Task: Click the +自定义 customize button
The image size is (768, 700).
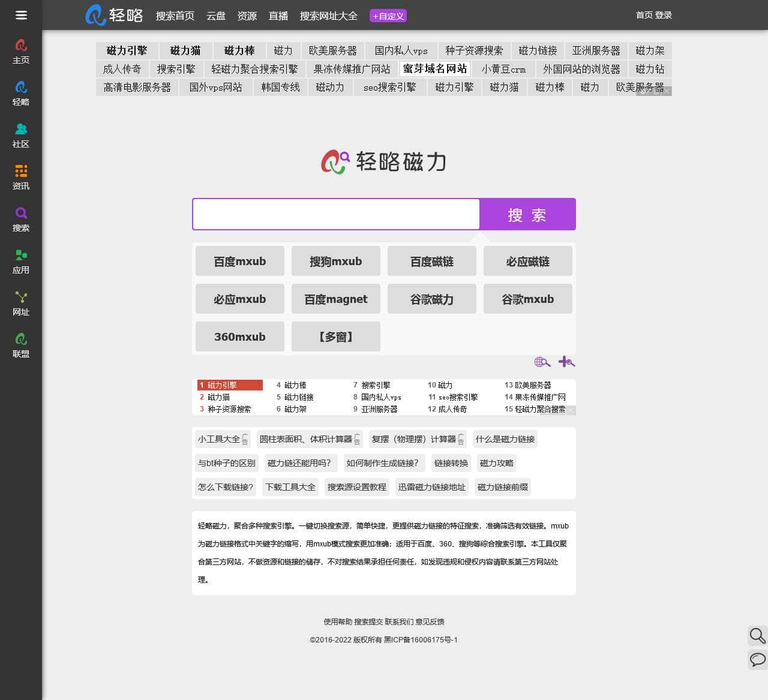Action: tap(388, 16)
